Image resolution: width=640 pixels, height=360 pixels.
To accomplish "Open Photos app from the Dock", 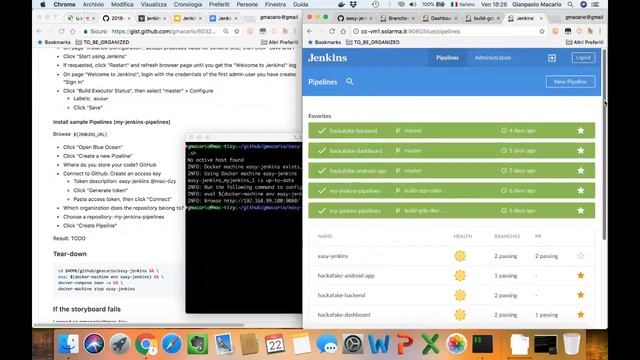I will (x=456, y=344).
